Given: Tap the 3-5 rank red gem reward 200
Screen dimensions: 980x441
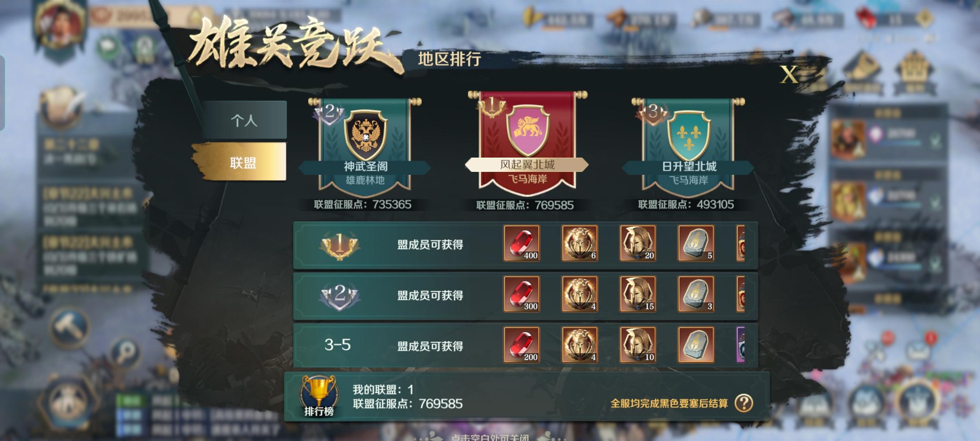Looking at the screenshot, I should (x=521, y=345).
